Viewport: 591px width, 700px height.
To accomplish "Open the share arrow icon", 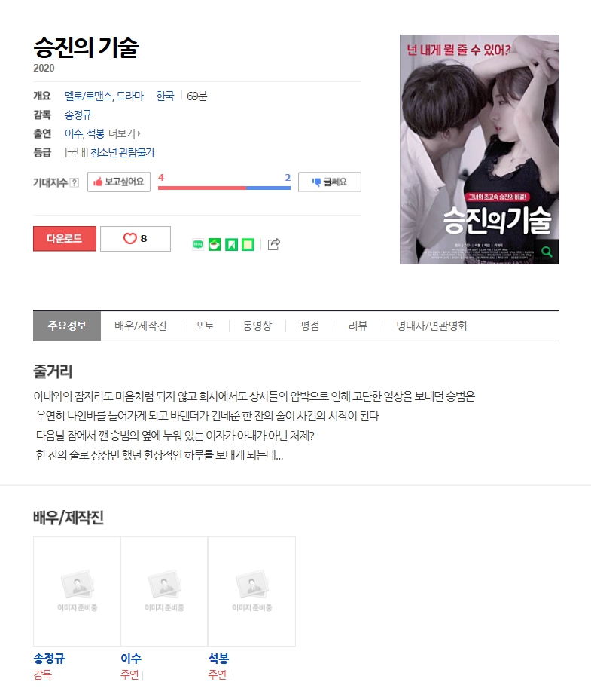I will coord(273,244).
